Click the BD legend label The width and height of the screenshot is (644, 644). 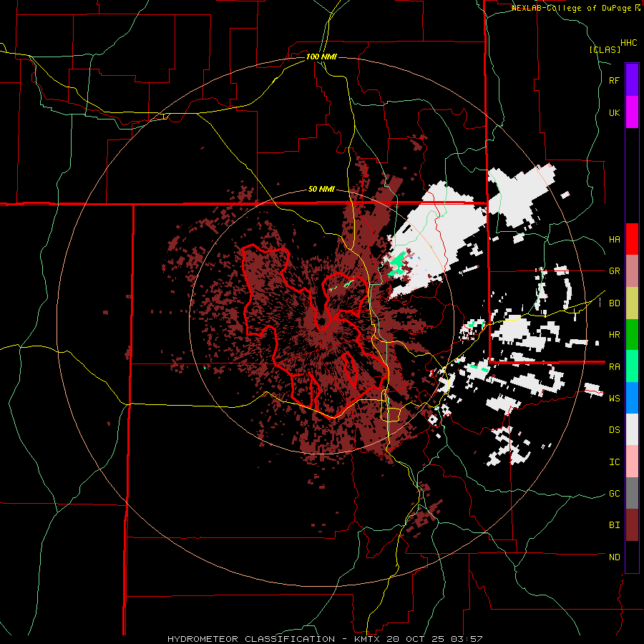[x=614, y=303]
